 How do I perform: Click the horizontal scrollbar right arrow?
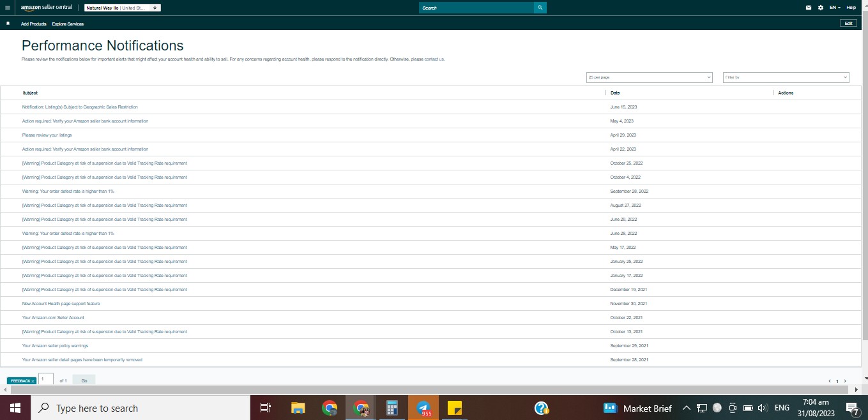pyautogui.click(x=857, y=389)
